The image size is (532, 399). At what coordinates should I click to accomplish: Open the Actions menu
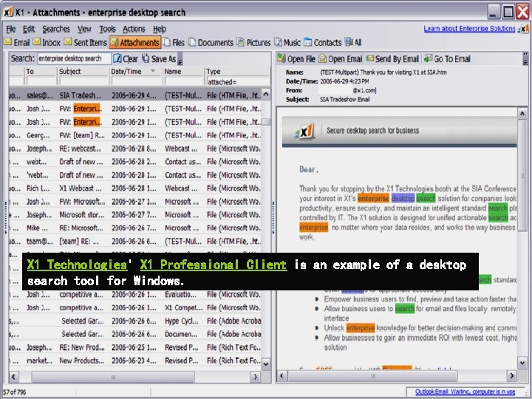(x=134, y=29)
